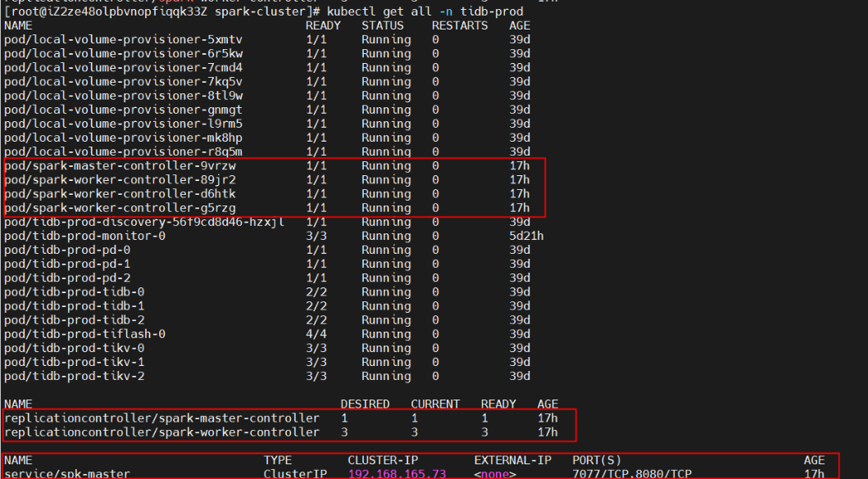Click pod/tidb-prod-pd-0 name
Image resolution: width=868 pixels, height=479 pixels.
[x=67, y=250]
